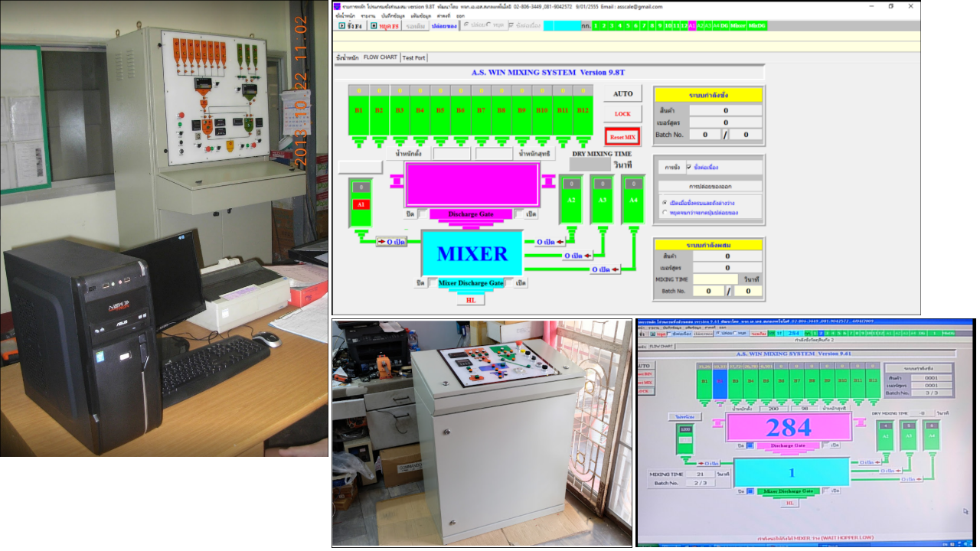Viewport: 980px width, 551px height.
Task: Click the red A1 additive hopper
Action: pyautogui.click(x=360, y=204)
